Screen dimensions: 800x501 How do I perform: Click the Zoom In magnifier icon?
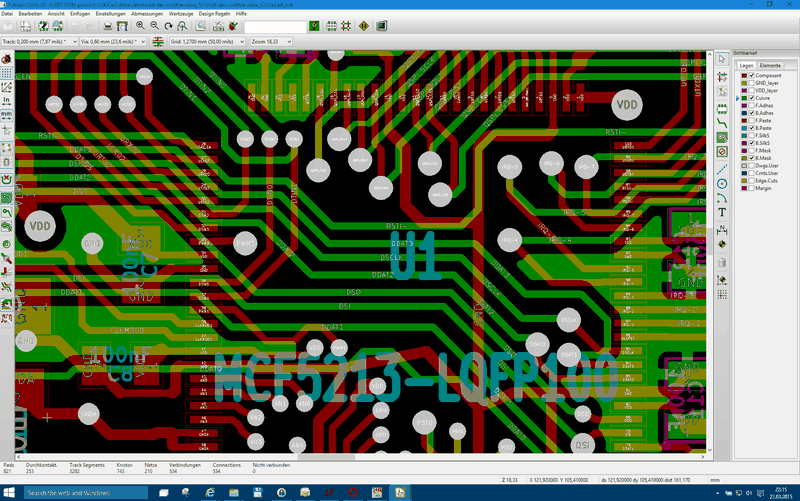tap(140, 26)
